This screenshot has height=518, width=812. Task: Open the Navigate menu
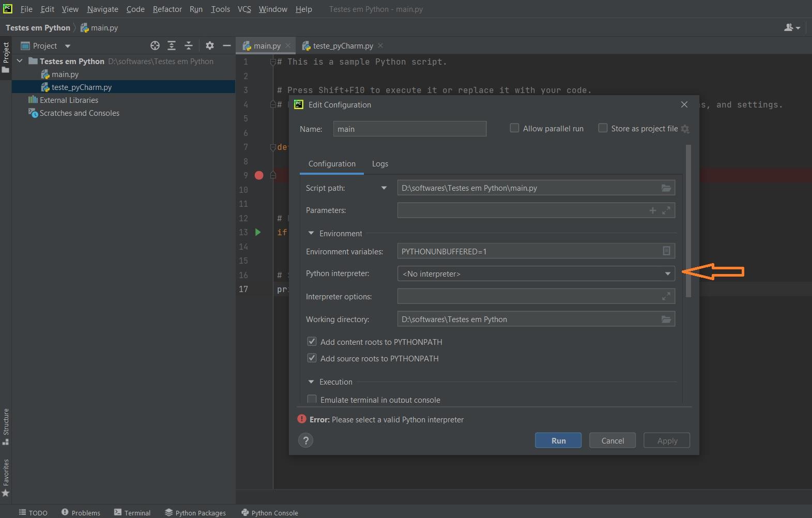(x=102, y=9)
